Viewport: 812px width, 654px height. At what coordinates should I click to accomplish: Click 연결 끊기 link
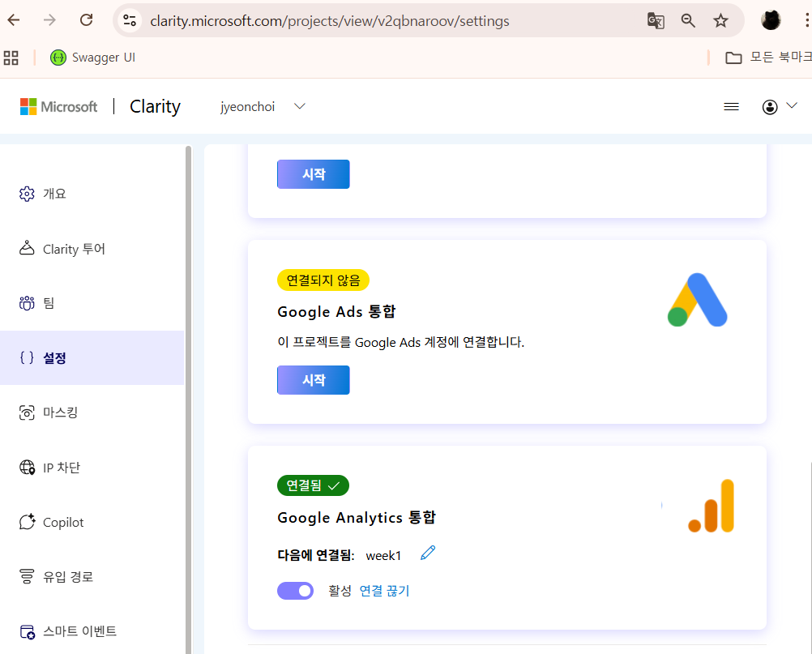click(x=384, y=591)
